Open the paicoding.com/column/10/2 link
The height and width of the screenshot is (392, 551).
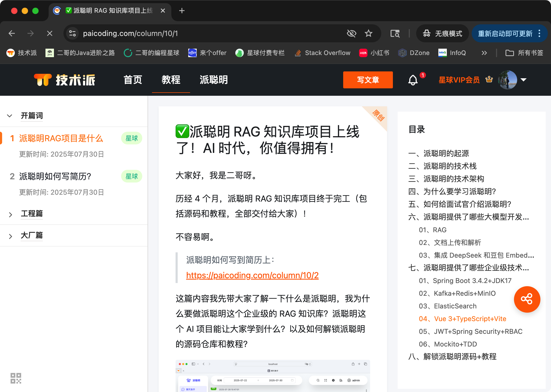tap(252, 275)
